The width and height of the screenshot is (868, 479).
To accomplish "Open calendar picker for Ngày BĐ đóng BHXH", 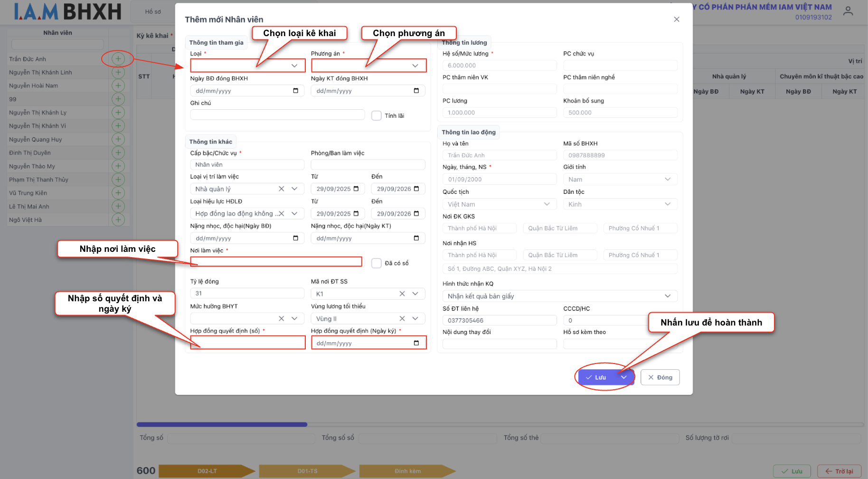I will 295,91.
